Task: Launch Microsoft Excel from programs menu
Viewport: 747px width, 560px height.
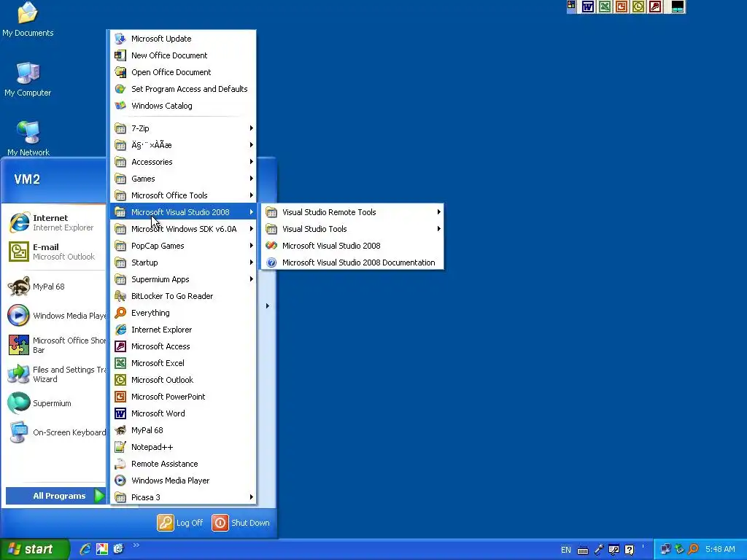Action: tap(183, 363)
